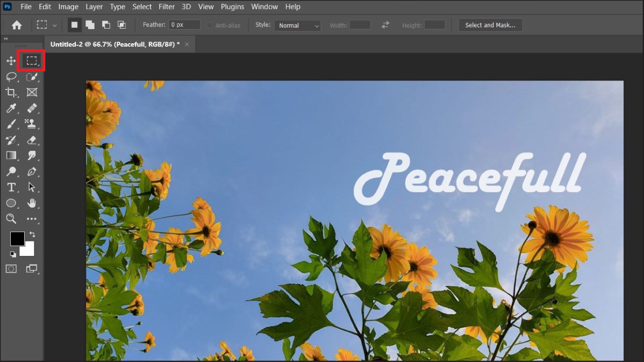Image resolution: width=644 pixels, height=362 pixels.
Task: Select the Hand tool
Action: (x=32, y=203)
